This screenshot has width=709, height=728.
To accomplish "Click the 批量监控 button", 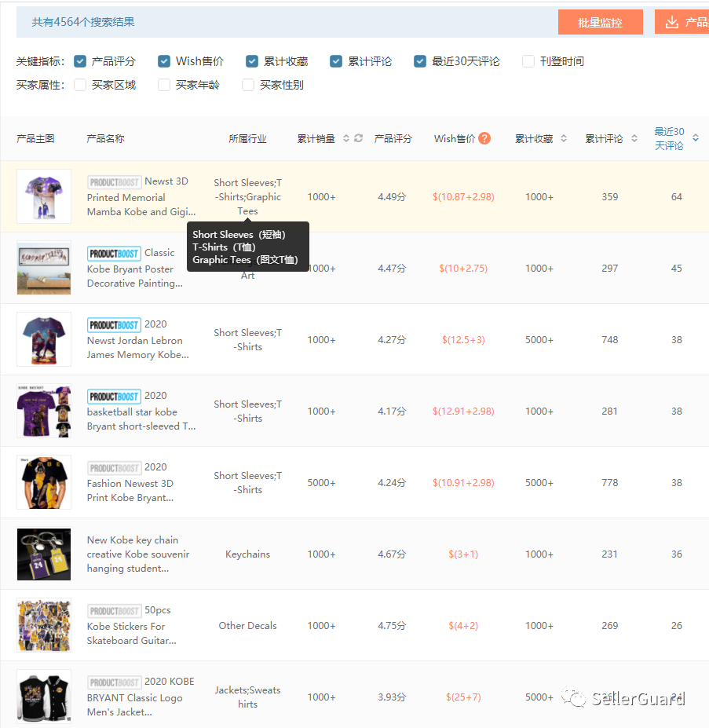I will point(601,22).
